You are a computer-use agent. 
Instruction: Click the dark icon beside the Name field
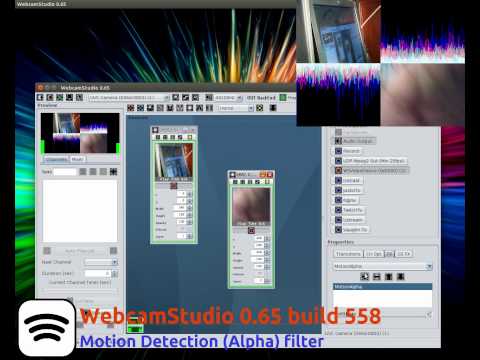click(113, 172)
